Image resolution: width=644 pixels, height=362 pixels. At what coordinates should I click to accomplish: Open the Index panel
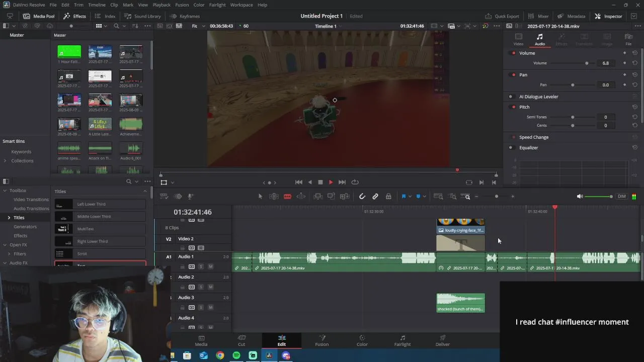point(105,16)
